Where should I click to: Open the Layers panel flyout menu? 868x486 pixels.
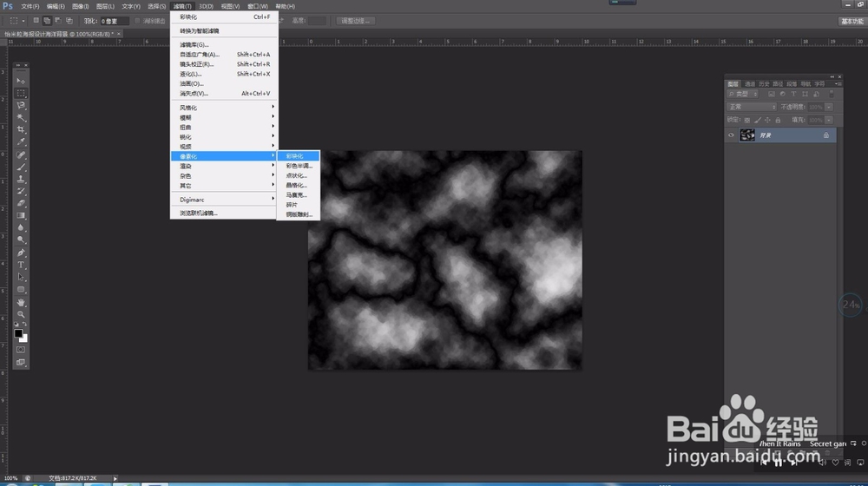coord(838,83)
